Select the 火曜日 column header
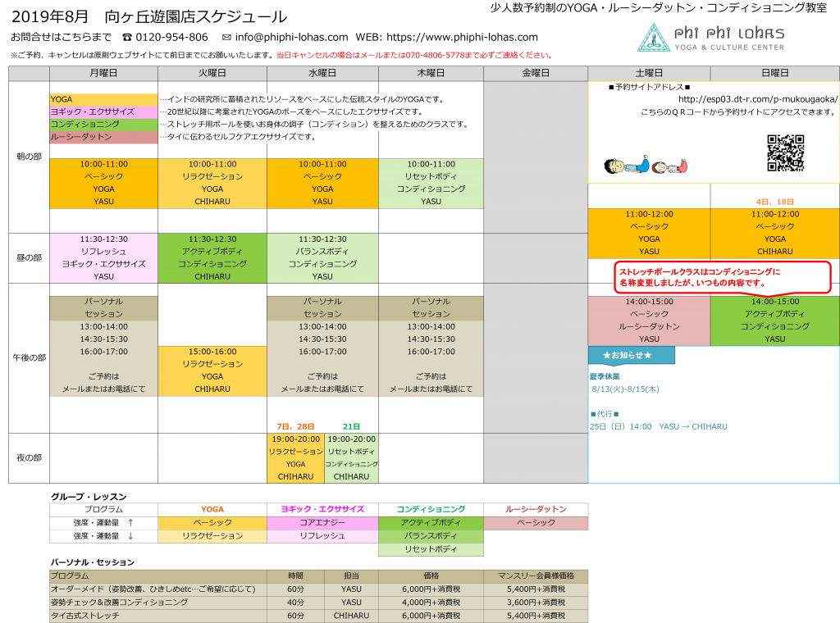 [212, 73]
